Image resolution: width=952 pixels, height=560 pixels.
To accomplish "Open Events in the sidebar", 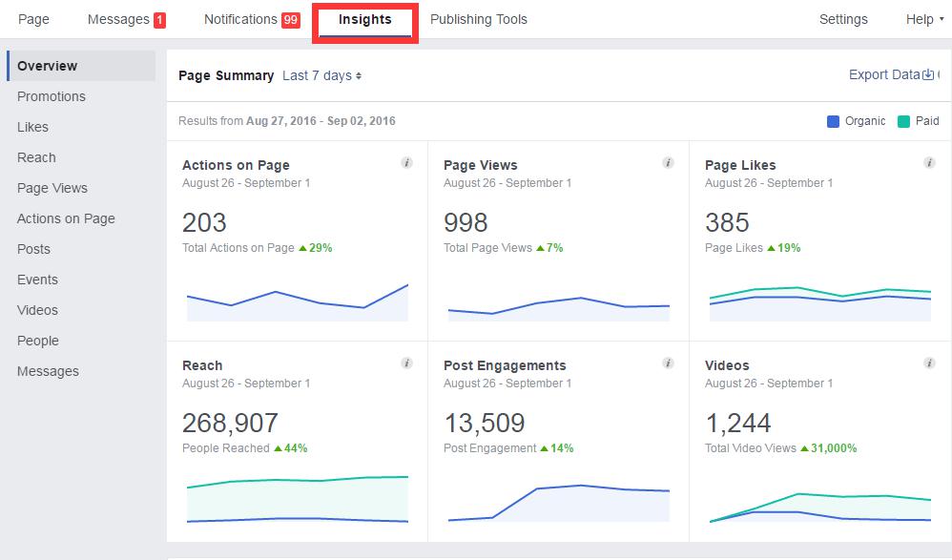I will pos(37,280).
